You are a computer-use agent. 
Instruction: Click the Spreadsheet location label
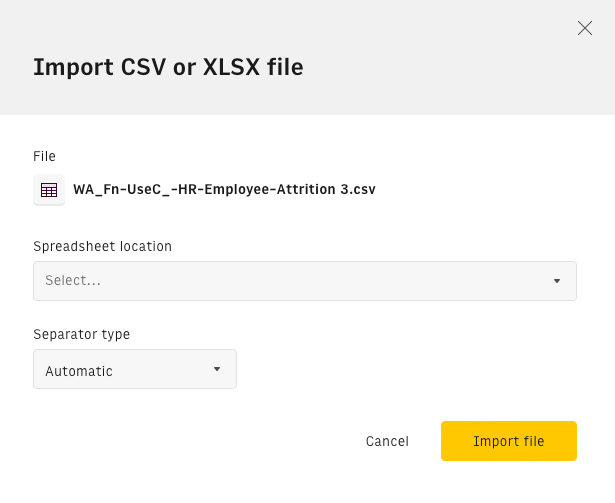point(102,246)
